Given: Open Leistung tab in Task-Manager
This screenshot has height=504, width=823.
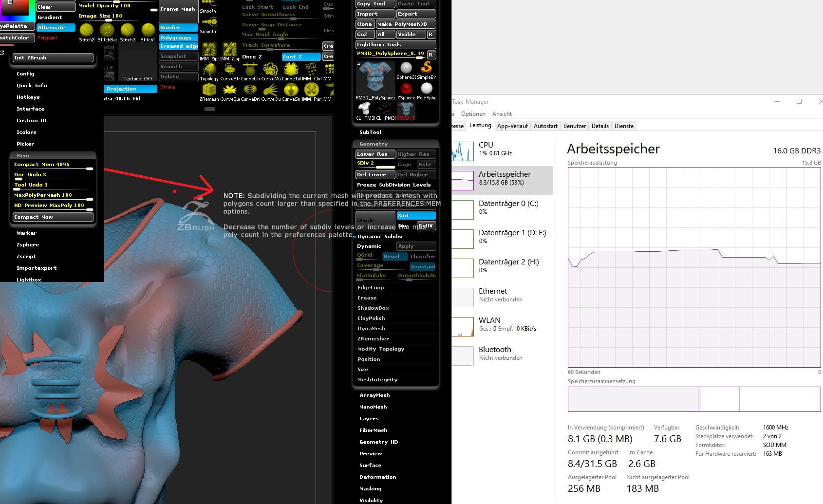Looking at the screenshot, I should click(x=480, y=126).
